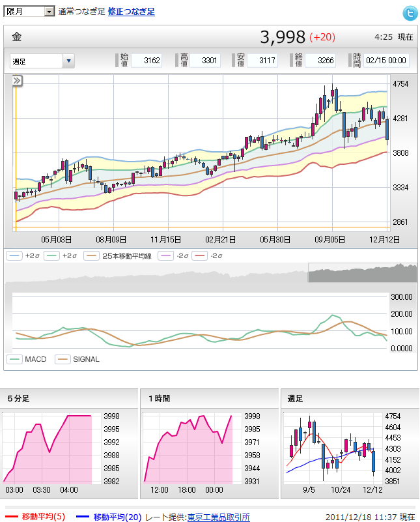Image resolution: width=420 pixels, height=522 pixels.
Task: Click the 時間 date field showing 02/15
Action: pos(386,61)
